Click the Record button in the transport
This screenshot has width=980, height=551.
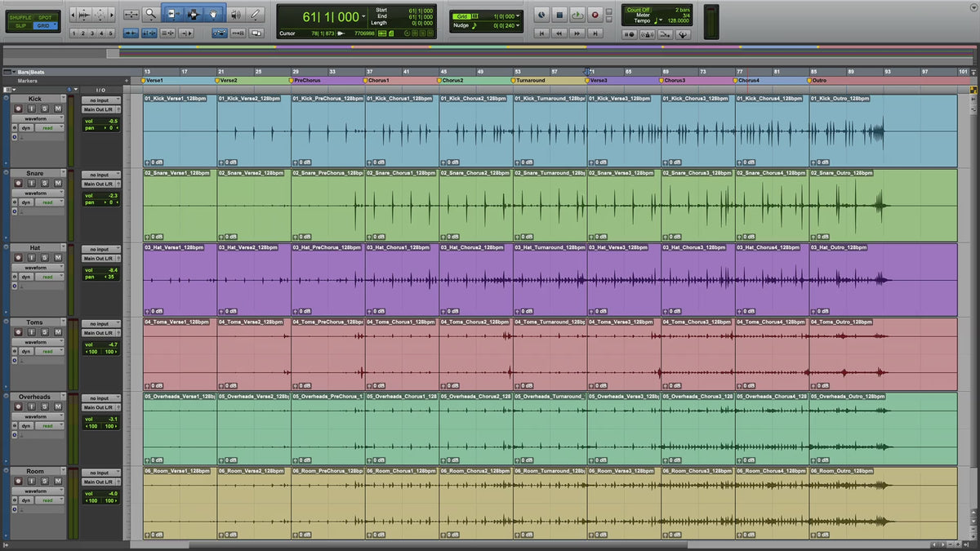(x=595, y=15)
